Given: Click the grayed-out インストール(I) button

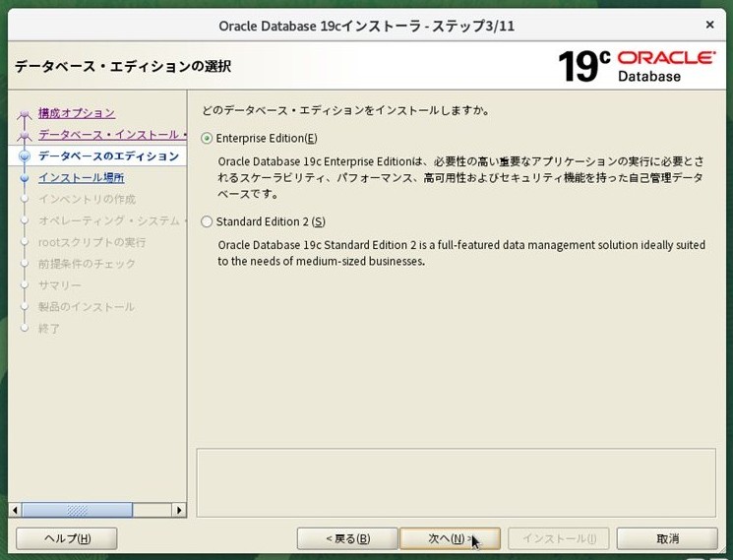Looking at the screenshot, I should 559,538.
